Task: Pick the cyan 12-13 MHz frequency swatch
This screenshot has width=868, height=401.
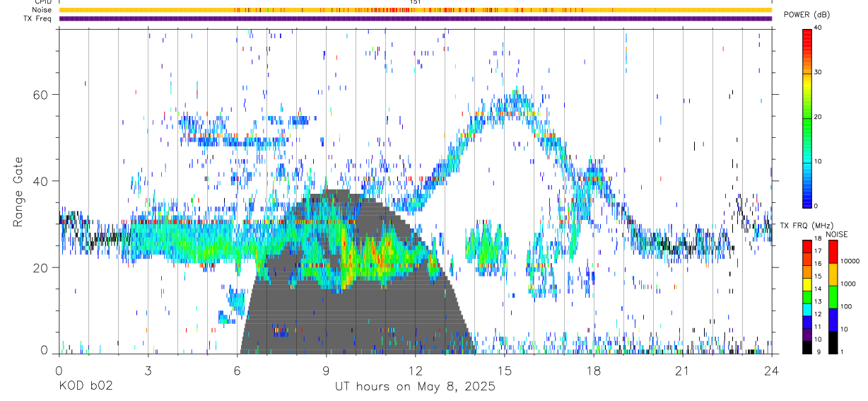Action: pyautogui.click(x=807, y=310)
